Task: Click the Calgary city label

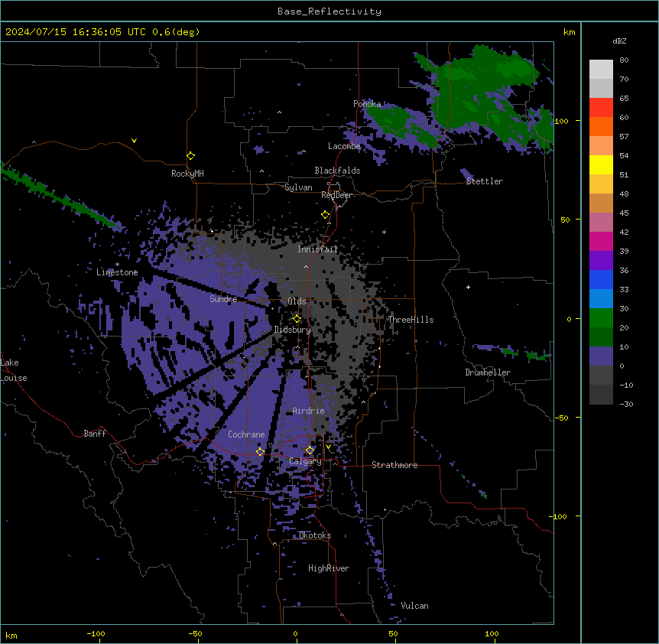Action: point(305,461)
